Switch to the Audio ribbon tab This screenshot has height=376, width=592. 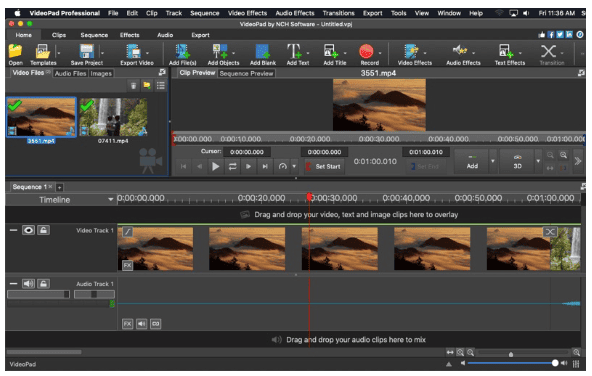pyautogui.click(x=165, y=35)
